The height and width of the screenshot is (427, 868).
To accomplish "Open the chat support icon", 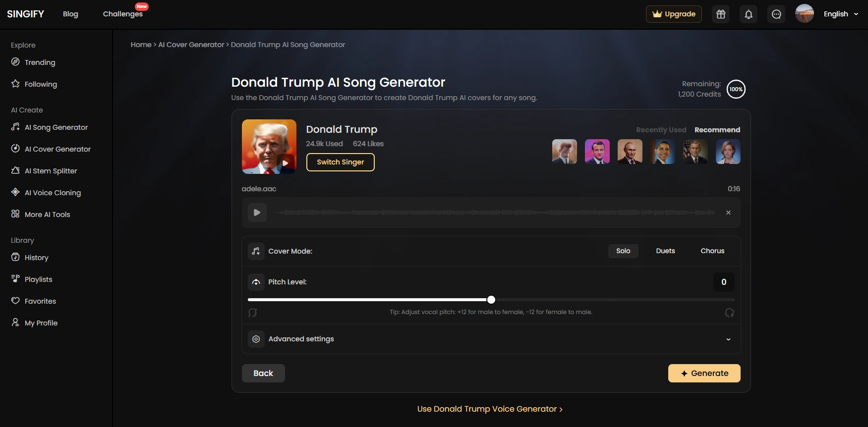I will pos(776,14).
